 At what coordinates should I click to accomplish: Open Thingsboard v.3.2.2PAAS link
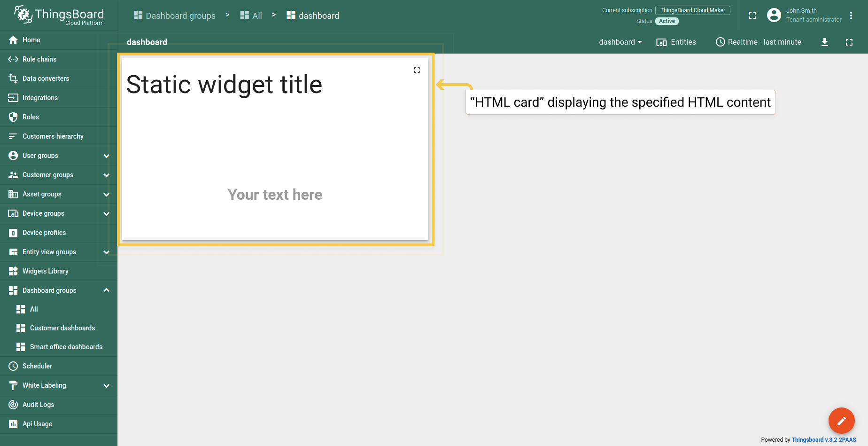point(824,440)
